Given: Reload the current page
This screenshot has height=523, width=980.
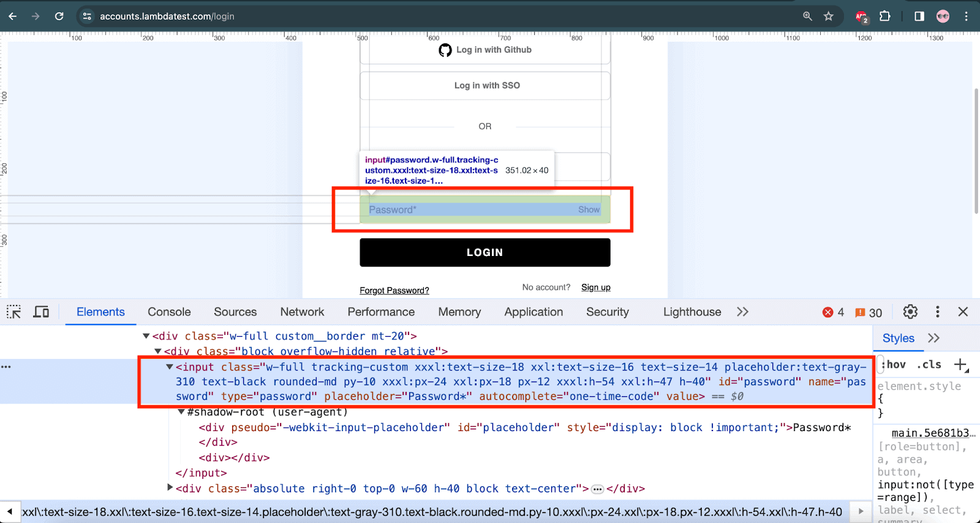Looking at the screenshot, I should tap(59, 17).
